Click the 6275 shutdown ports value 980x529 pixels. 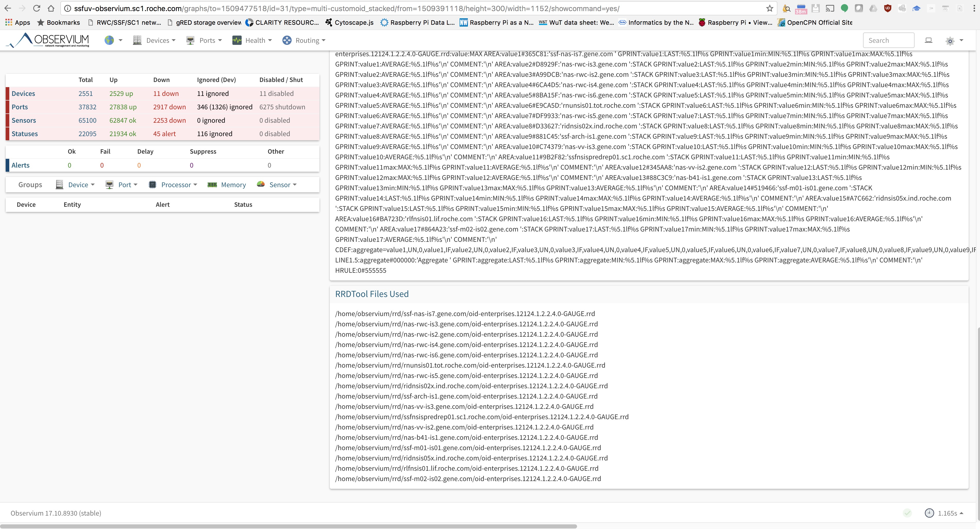[282, 107]
